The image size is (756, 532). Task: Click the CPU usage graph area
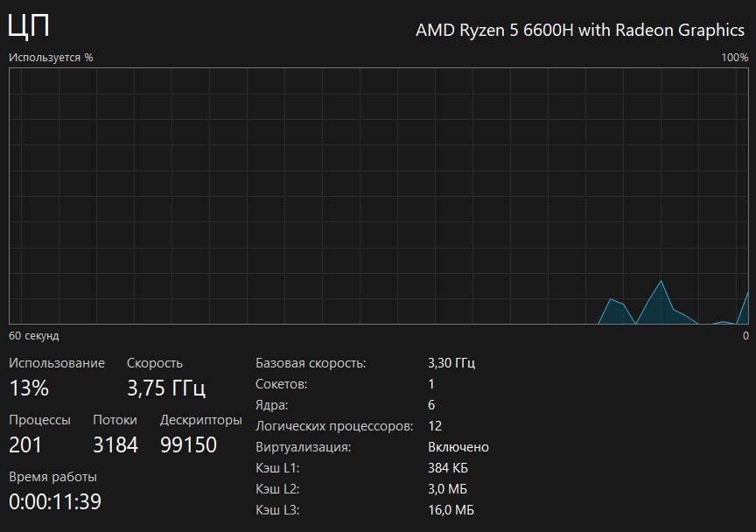pyautogui.click(x=378, y=195)
